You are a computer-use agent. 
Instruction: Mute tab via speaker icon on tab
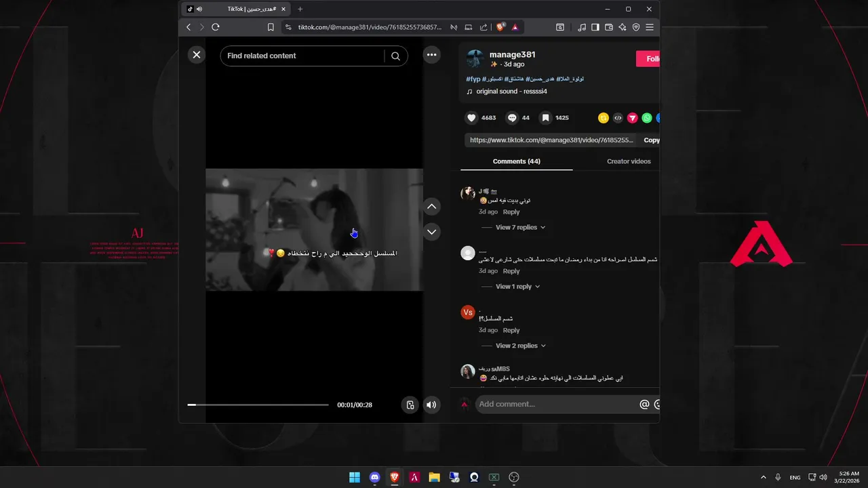pos(199,9)
